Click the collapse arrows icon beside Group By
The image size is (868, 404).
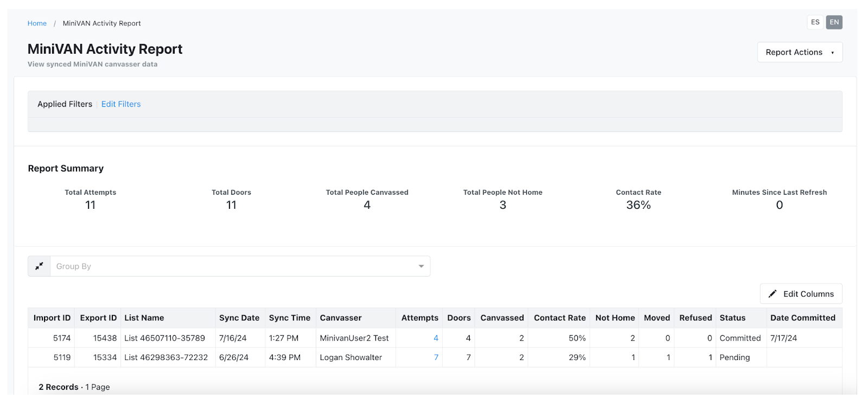pyautogui.click(x=39, y=266)
